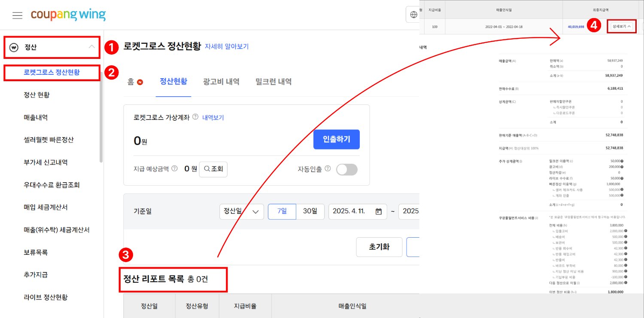Click the 조회 search button
Screen dimensions: 644x318
(x=213, y=169)
